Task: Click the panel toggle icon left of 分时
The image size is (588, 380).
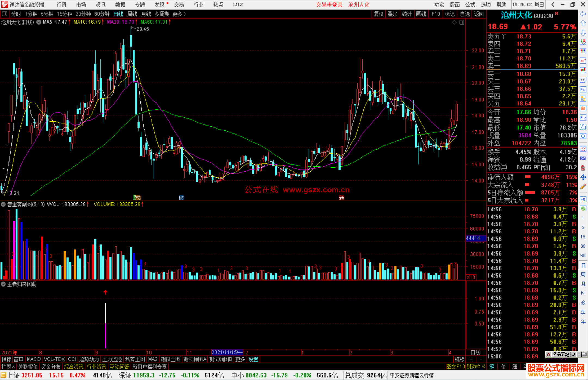Action: pos(4,14)
